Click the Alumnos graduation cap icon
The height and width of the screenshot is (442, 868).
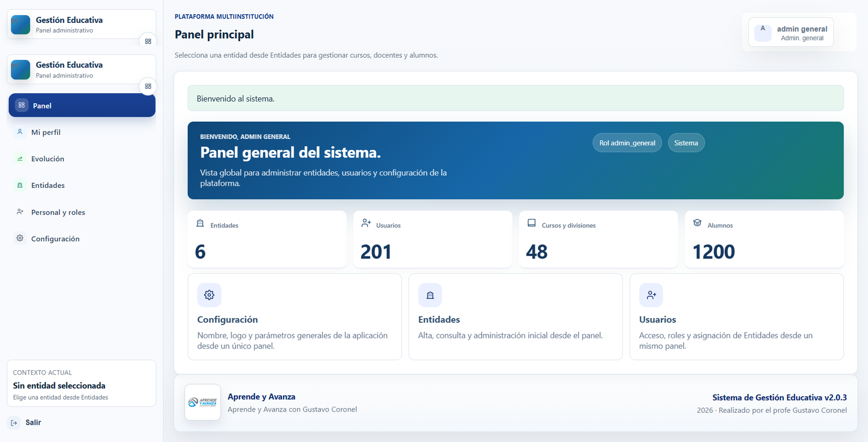[698, 223]
